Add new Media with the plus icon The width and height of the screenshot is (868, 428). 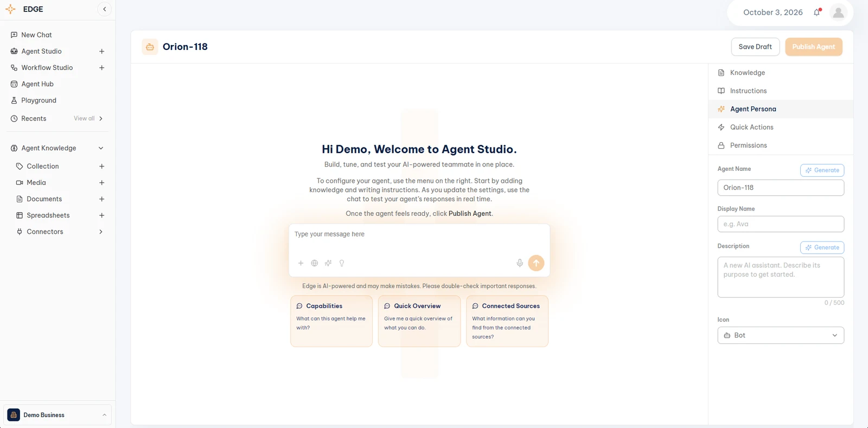(x=101, y=183)
